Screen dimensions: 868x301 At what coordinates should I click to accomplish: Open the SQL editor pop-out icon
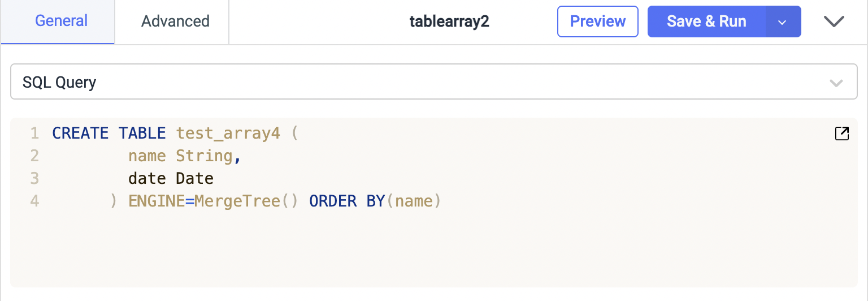click(841, 134)
